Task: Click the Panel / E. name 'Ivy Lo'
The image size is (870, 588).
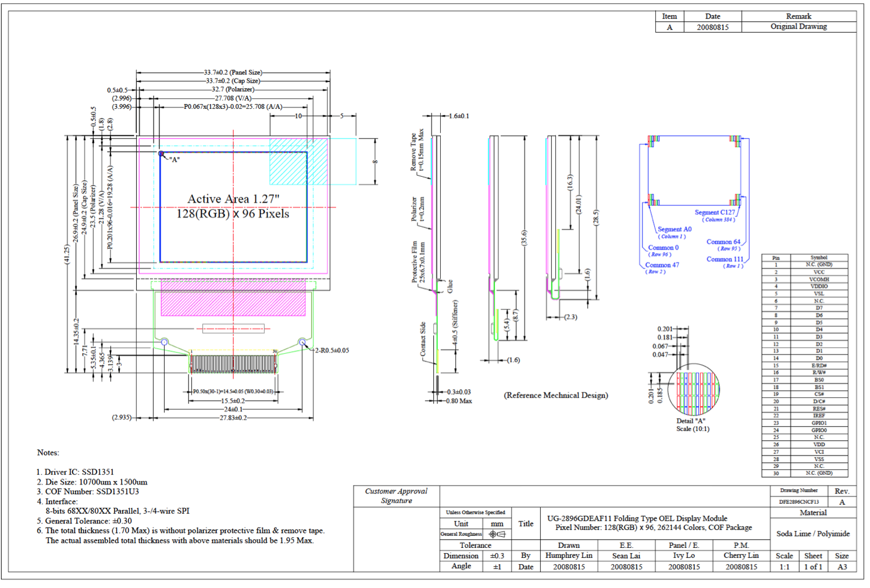Action: point(684,555)
